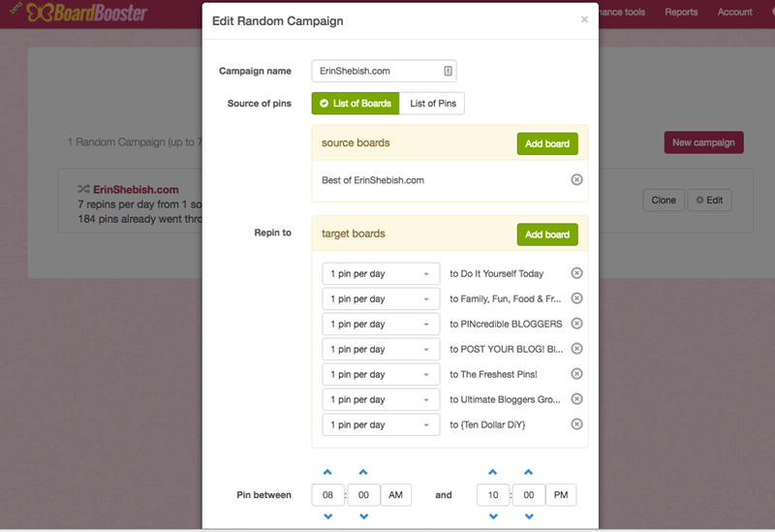
Task: Remove the {Ten Dollar DIY} target board
Action: (576, 424)
